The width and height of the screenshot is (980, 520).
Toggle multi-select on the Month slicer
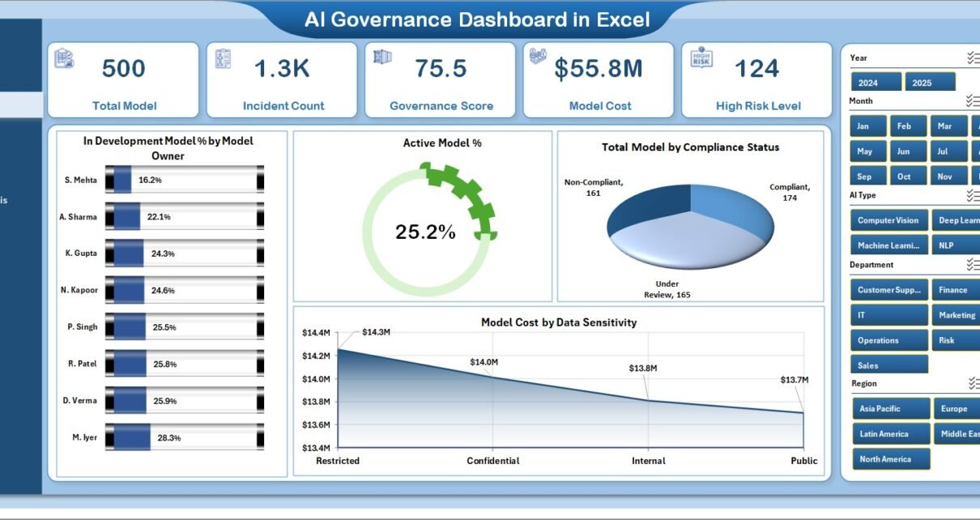click(973, 101)
